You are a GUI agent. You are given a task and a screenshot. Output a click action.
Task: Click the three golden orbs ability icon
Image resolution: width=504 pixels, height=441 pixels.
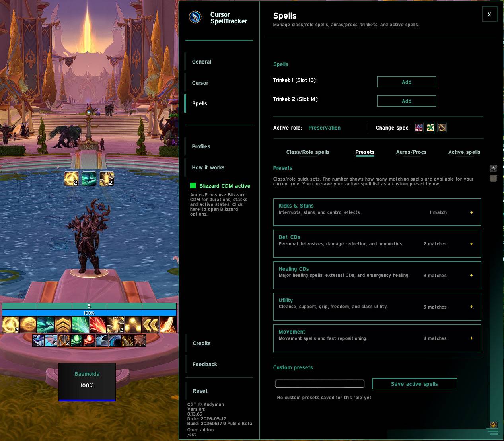[133, 324]
